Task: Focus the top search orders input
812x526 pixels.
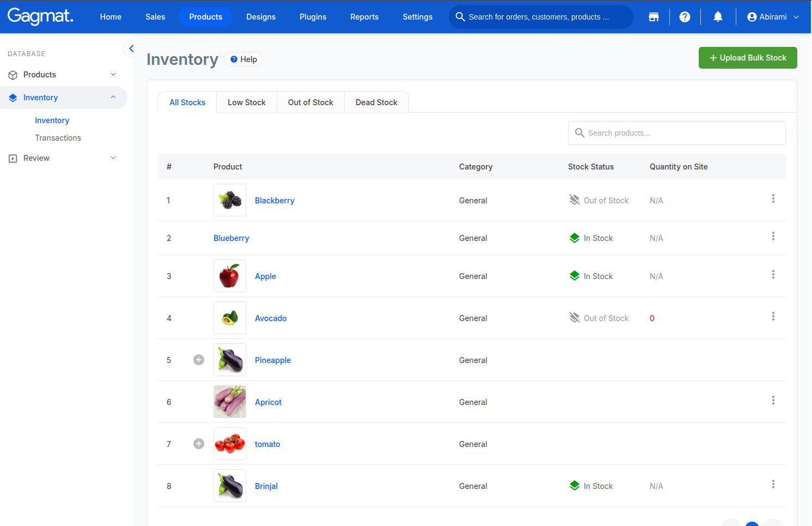Action: tap(541, 17)
